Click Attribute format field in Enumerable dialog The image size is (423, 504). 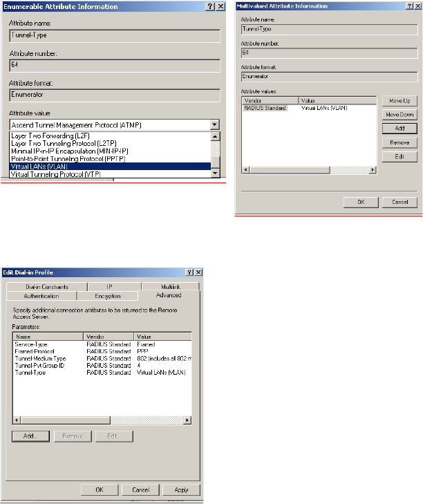[115, 95]
